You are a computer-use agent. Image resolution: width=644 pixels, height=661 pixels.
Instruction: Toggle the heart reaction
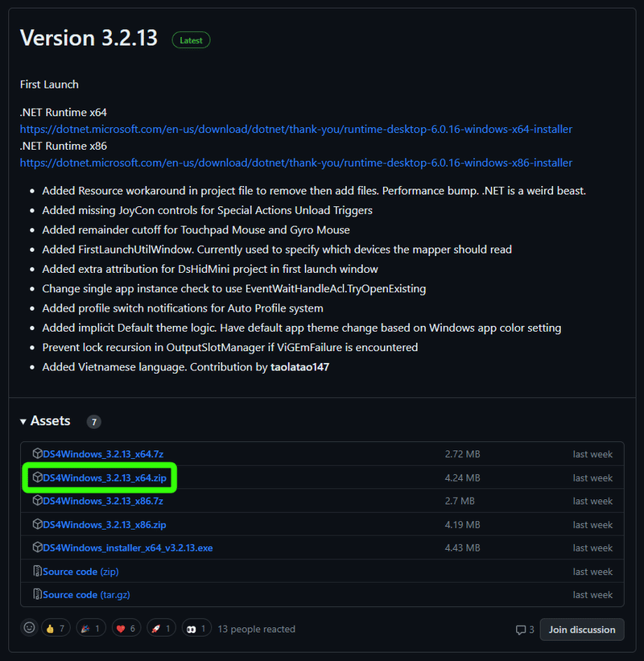[x=126, y=629]
